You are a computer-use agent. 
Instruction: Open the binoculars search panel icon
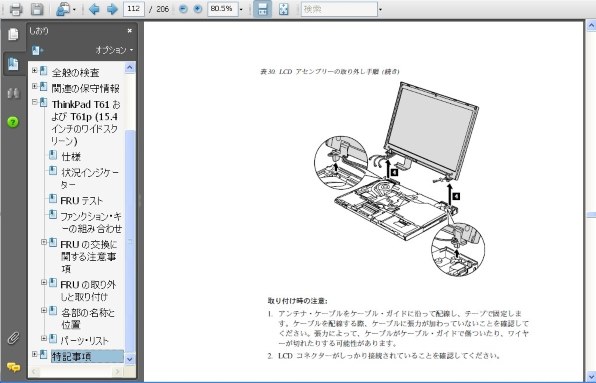click(x=13, y=92)
